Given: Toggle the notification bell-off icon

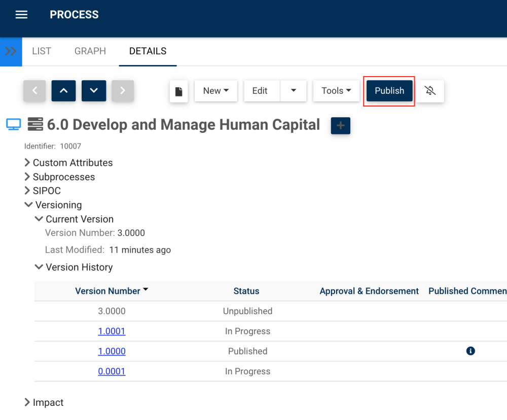Looking at the screenshot, I should [x=430, y=91].
